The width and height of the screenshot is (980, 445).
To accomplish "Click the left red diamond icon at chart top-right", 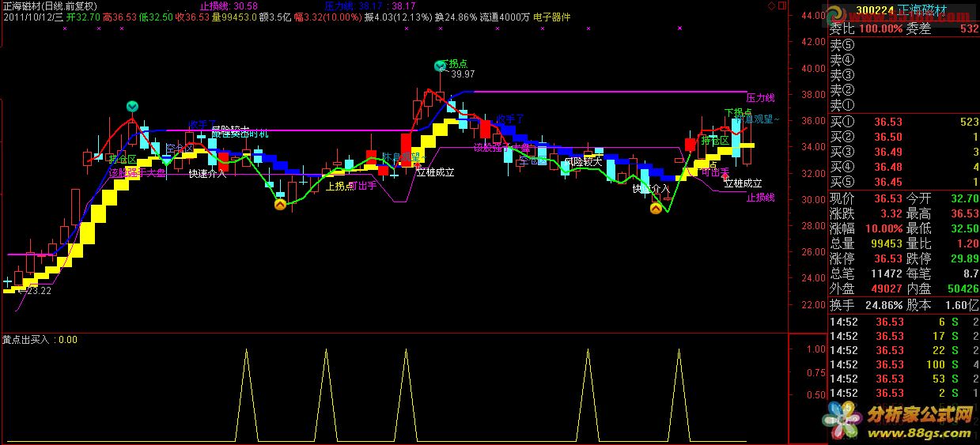I will [x=772, y=6].
